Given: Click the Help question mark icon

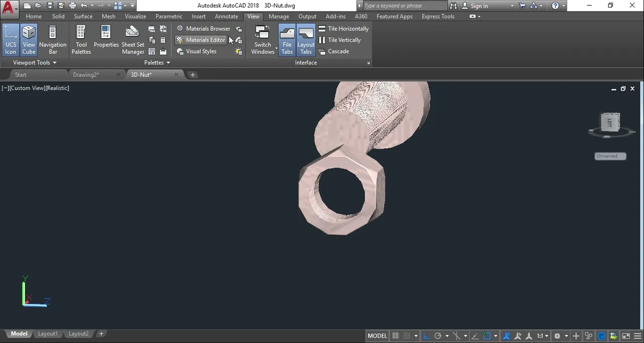Looking at the screenshot, I should (x=555, y=6).
